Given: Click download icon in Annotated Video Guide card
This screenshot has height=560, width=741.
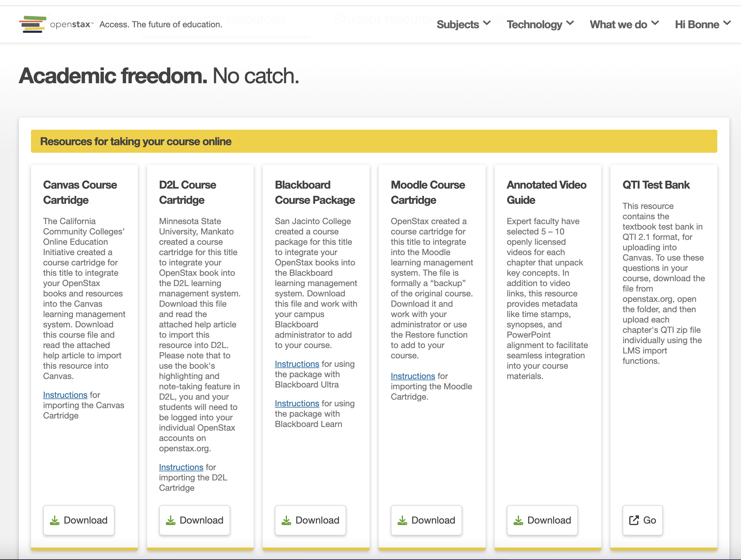Looking at the screenshot, I should (x=518, y=520).
